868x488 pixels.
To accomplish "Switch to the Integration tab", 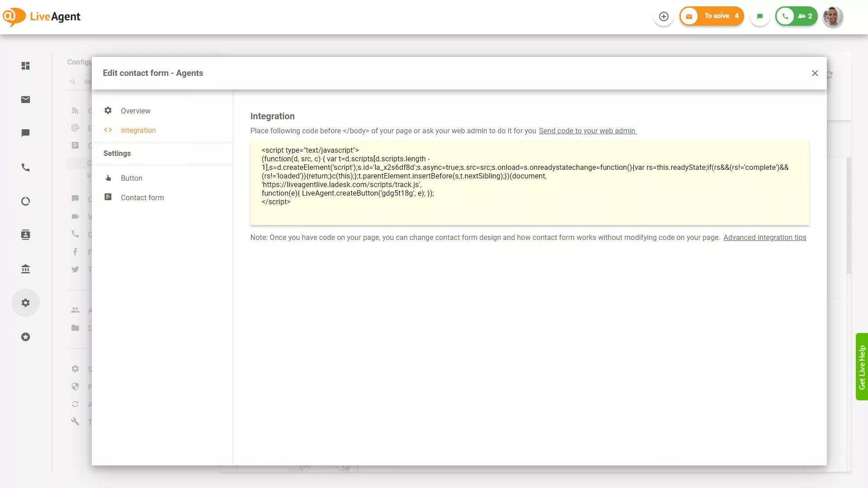I will 138,130.
